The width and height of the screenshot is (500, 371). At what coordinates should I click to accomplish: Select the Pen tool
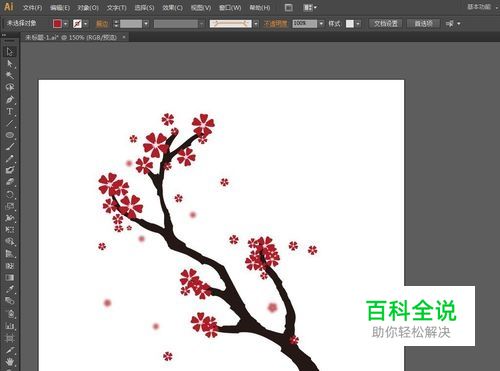(x=10, y=99)
